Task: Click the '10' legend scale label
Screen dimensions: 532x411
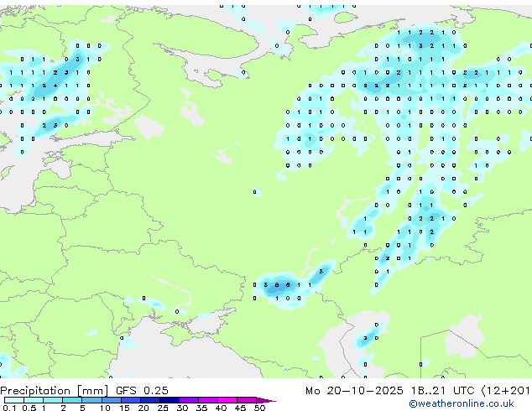Action: 105,408
